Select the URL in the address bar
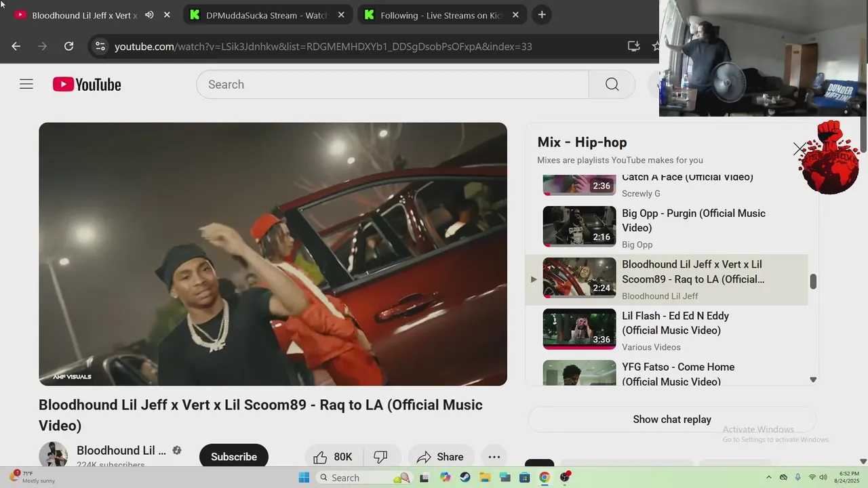The height and width of the screenshot is (488, 868). point(323,47)
